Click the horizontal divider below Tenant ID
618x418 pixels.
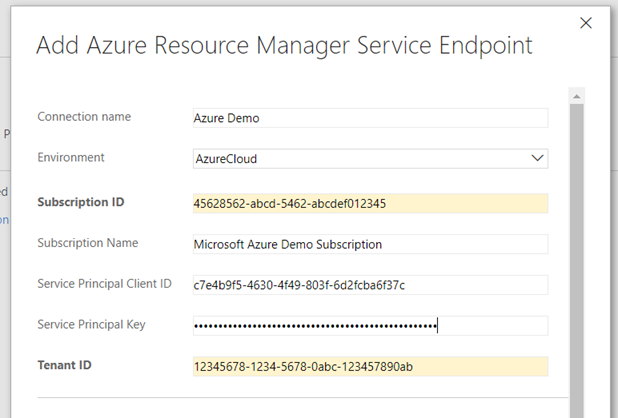click(300, 397)
